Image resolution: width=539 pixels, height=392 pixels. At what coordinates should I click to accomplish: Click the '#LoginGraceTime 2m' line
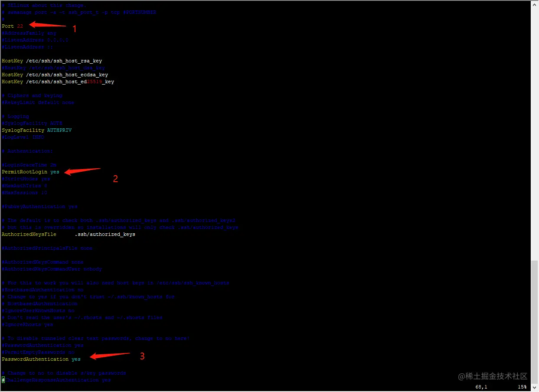coord(29,165)
